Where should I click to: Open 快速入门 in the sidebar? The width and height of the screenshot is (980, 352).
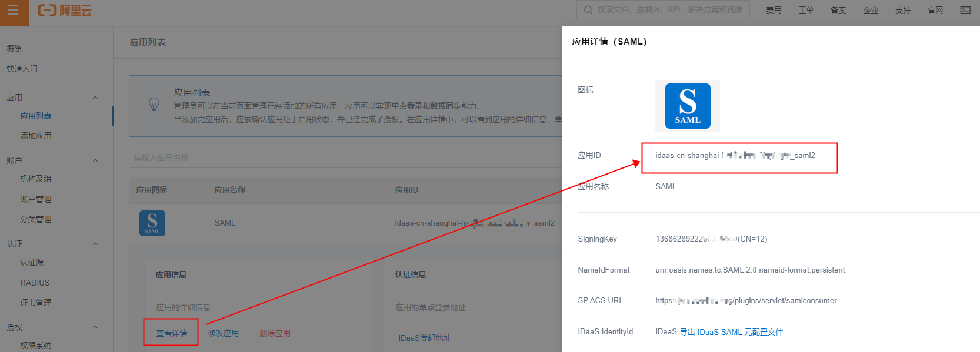click(22, 69)
